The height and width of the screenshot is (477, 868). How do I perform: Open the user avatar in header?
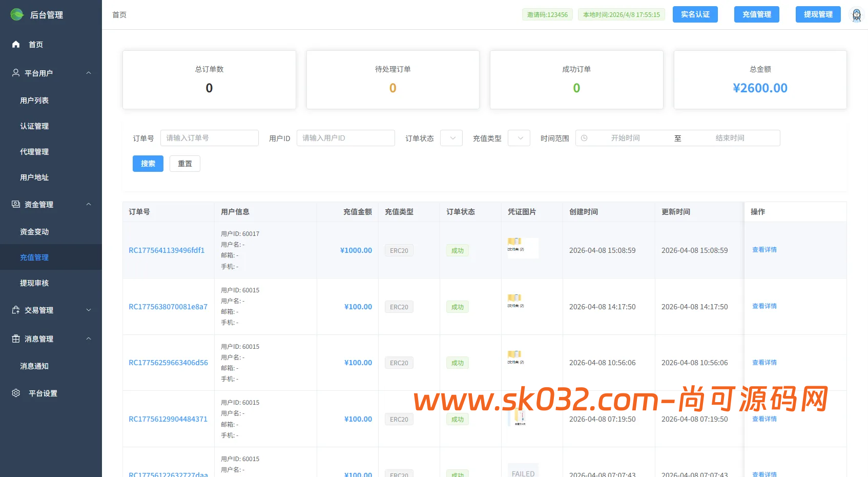[856, 14]
